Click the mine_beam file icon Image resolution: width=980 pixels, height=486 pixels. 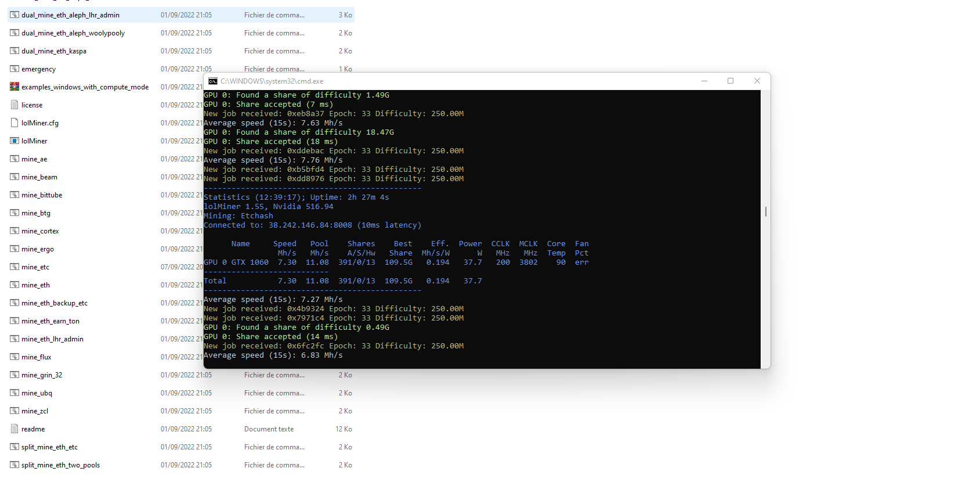coord(15,177)
